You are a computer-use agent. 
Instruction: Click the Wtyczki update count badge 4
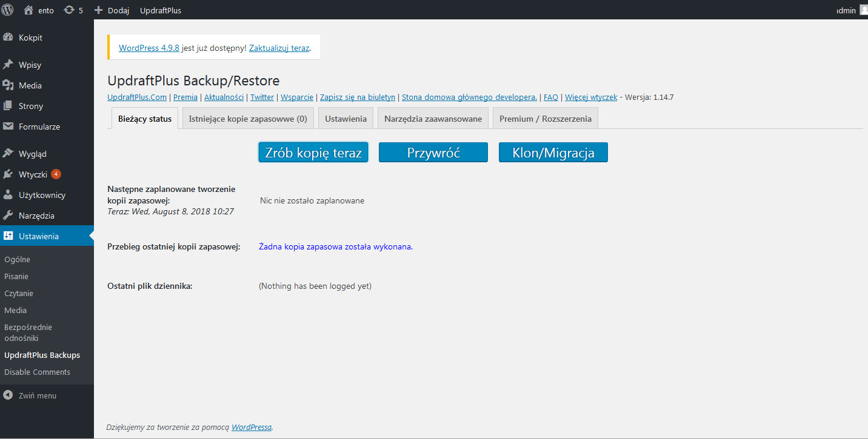[x=56, y=174]
